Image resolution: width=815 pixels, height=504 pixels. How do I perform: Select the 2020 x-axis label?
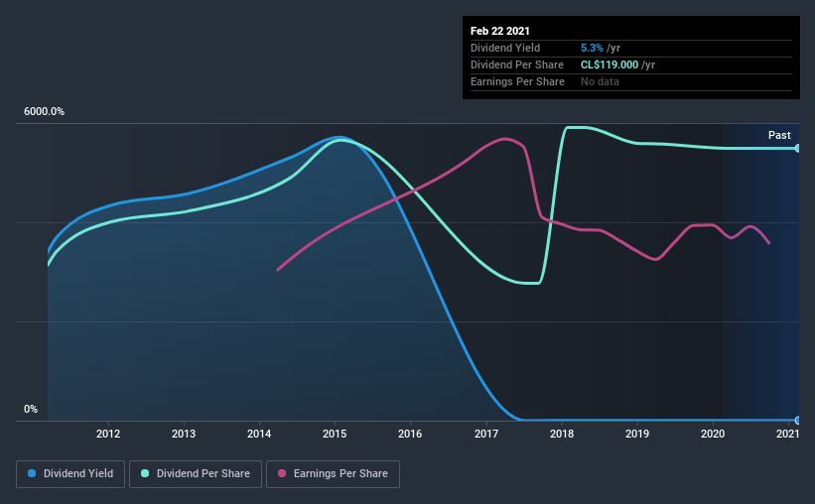pyautogui.click(x=713, y=434)
